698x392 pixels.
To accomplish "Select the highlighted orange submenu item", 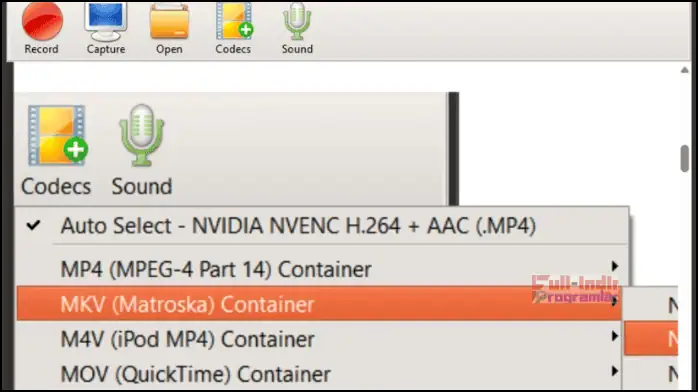I will click(x=651, y=339).
